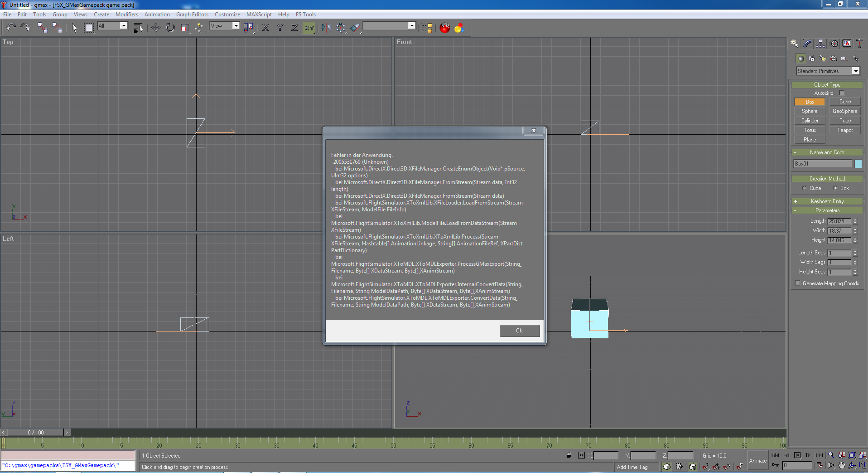Select the Teapot primitive button

tap(845, 130)
